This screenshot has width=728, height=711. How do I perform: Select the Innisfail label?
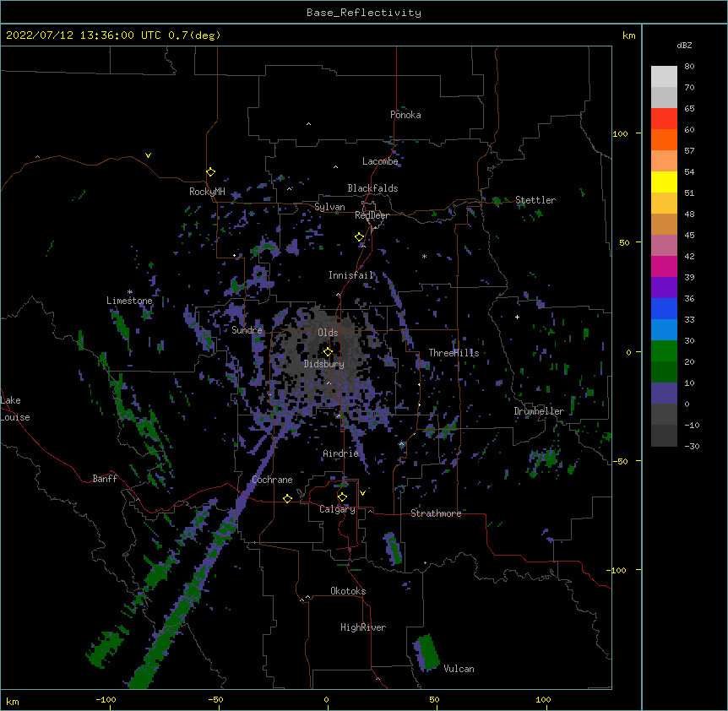351,275
